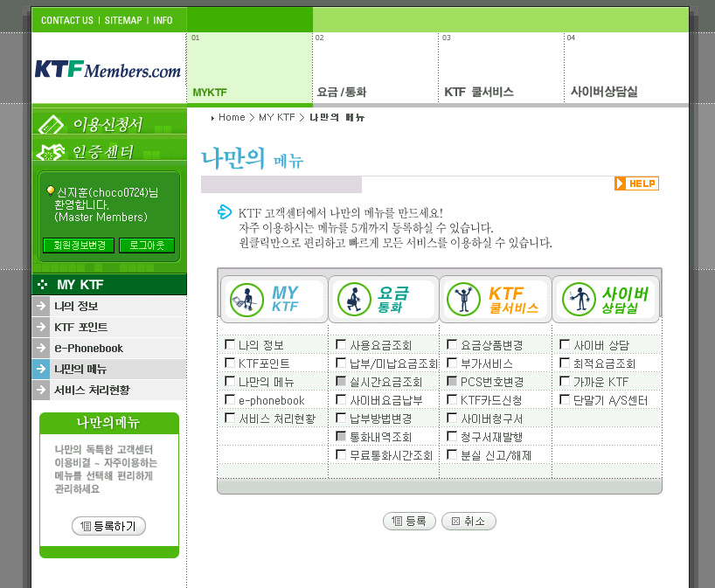This screenshot has height=588, width=715.
Task: Click the arrow icon beside 서비스 처리현황
Action: (x=41, y=390)
